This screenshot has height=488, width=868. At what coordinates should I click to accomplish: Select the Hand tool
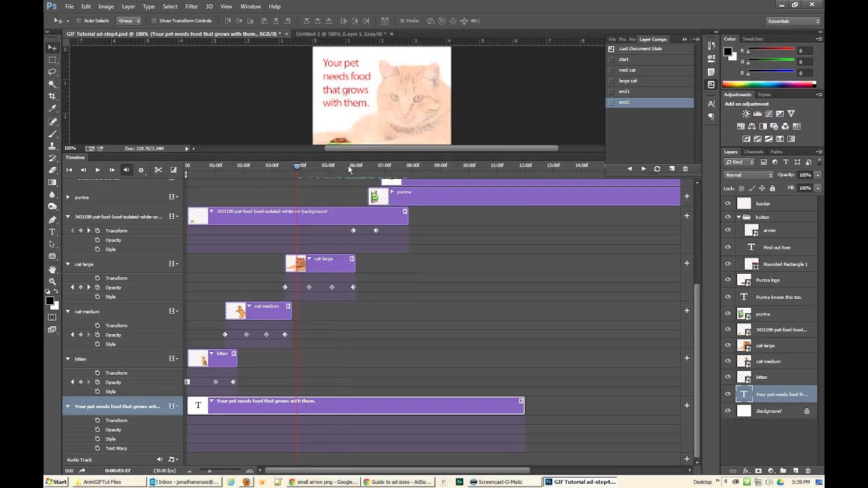tap(52, 269)
